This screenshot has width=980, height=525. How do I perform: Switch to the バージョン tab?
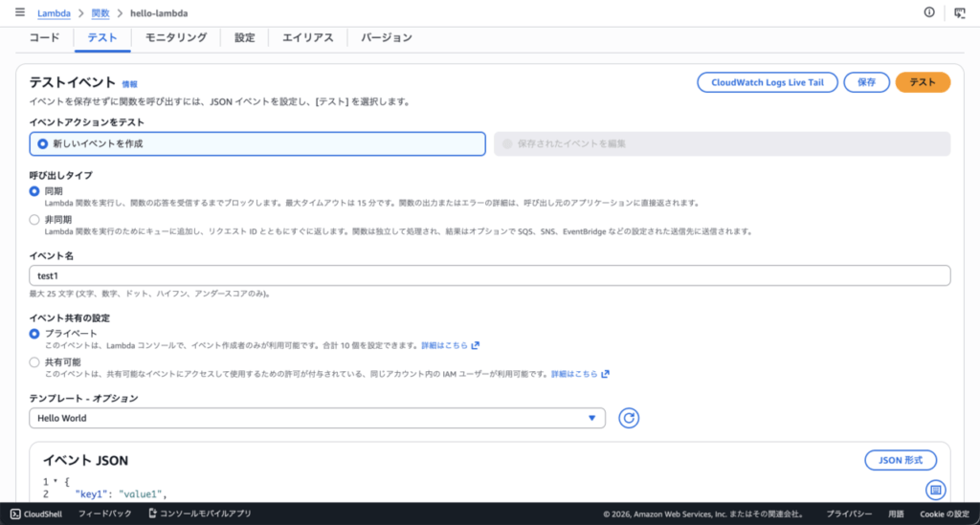pos(387,37)
